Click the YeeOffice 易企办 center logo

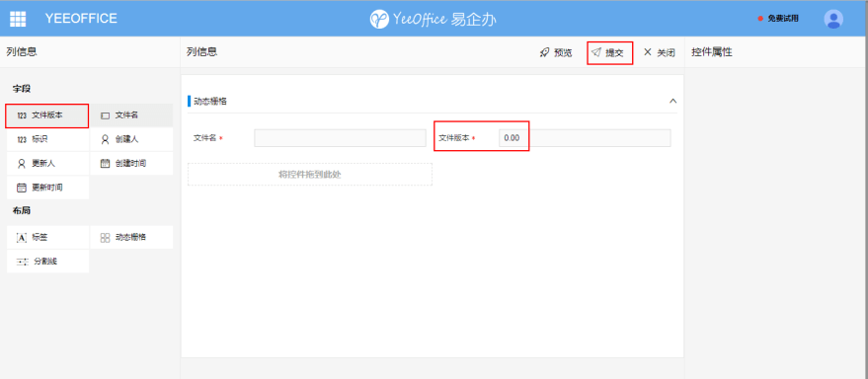point(433,19)
